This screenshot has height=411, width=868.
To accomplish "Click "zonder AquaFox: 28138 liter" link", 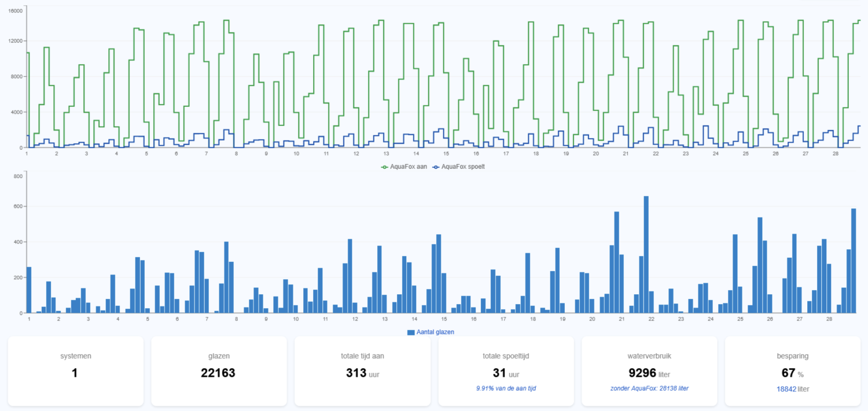I will pos(649,388).
